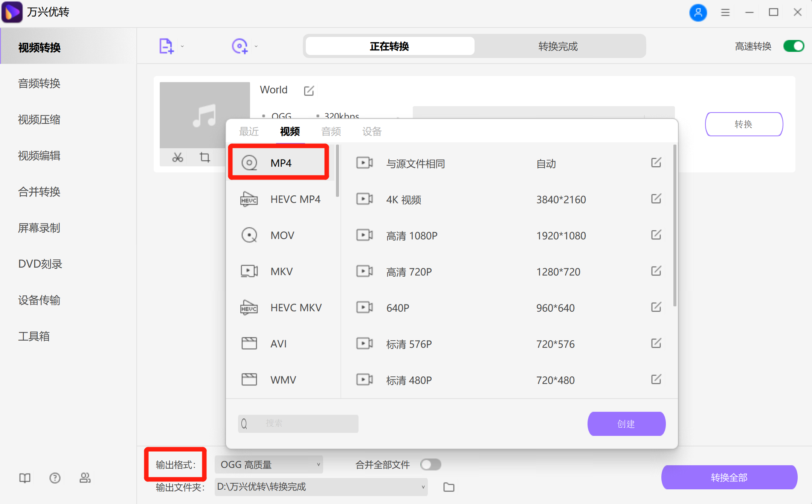This screenshot has width=812, height=504.
Task: Switch to the 音频 format tab
Action: [331, 131]
